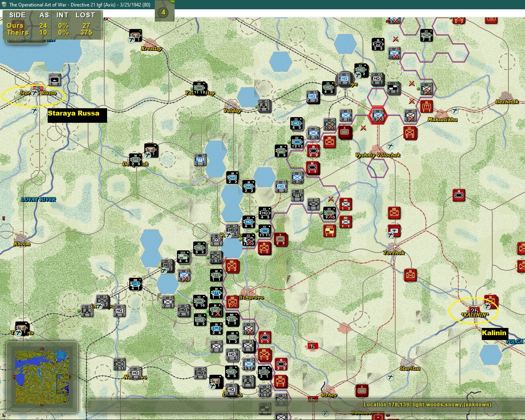This screenshot has width=525, height=420.
Task: Select the black-and-white XXX counter reading 4 5
Action: click(394, 88)
